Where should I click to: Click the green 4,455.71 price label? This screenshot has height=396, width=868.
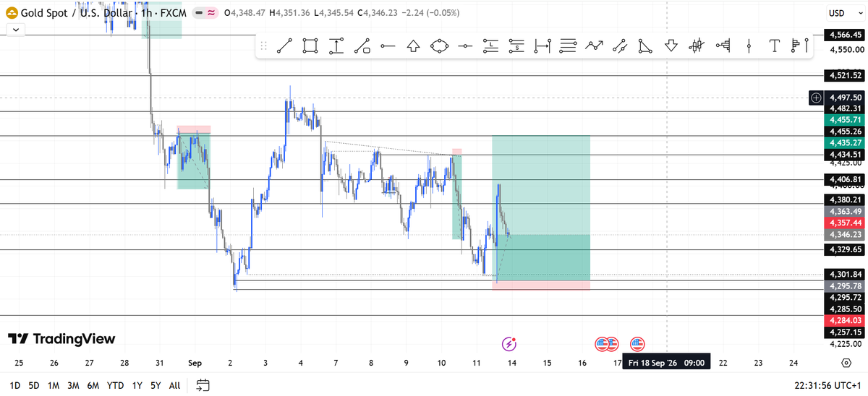click(844, 120)
